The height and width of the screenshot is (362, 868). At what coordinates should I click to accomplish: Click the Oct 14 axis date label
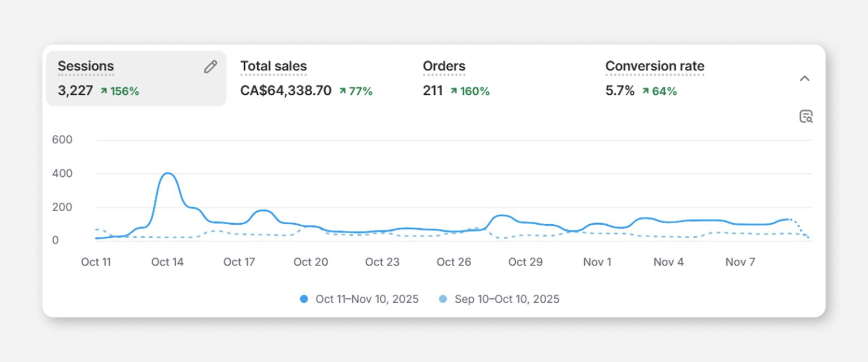(x=167, y=262)
